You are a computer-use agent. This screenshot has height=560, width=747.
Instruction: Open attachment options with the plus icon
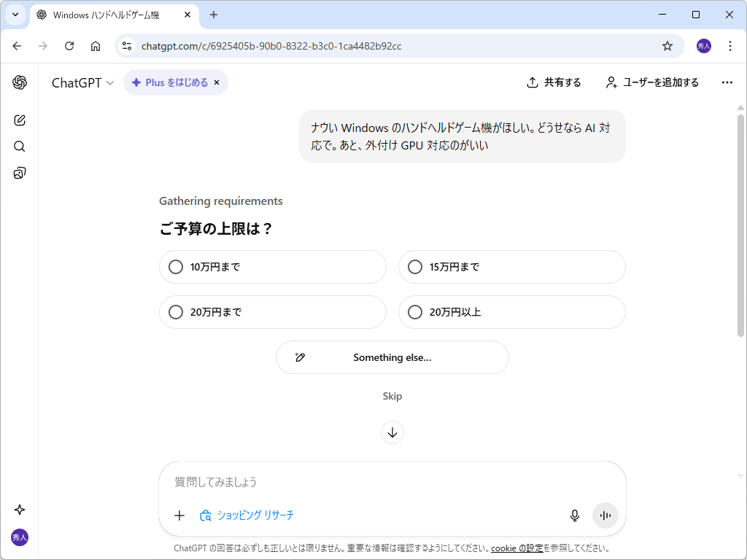[179, 515]
